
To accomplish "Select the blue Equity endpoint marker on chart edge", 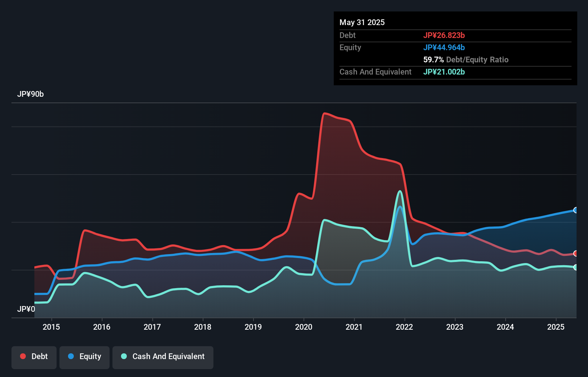I will [x=575, y=210].
